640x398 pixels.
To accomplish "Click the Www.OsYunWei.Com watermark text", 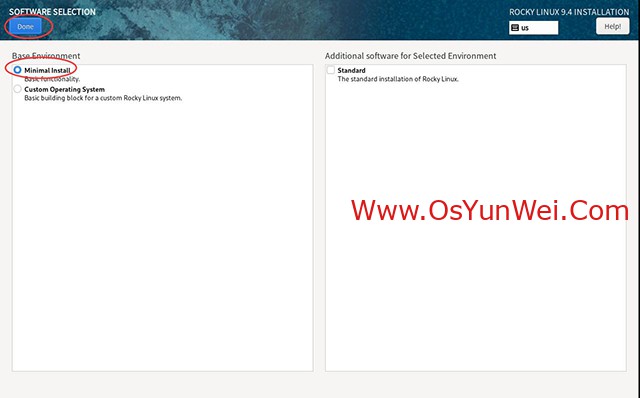I will pos(490,211).
